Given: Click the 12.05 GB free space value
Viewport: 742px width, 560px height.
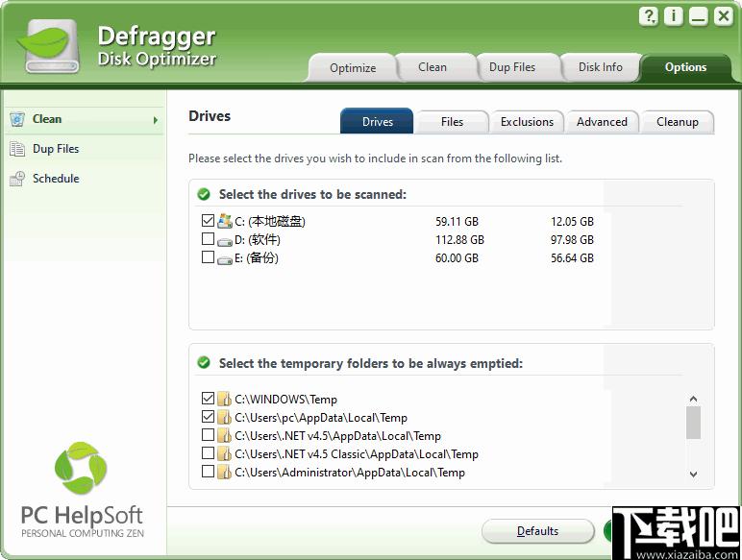Looking at the screenshot, I should [x=572, y=221].
